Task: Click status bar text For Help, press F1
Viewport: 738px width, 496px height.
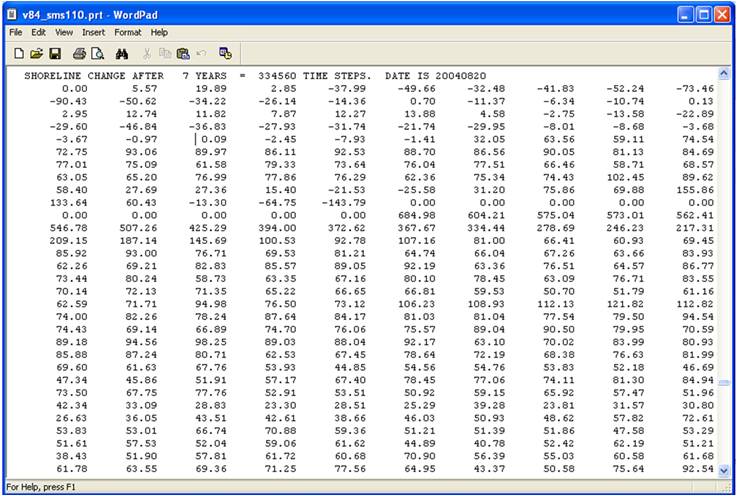Action: tap(41, 487)
